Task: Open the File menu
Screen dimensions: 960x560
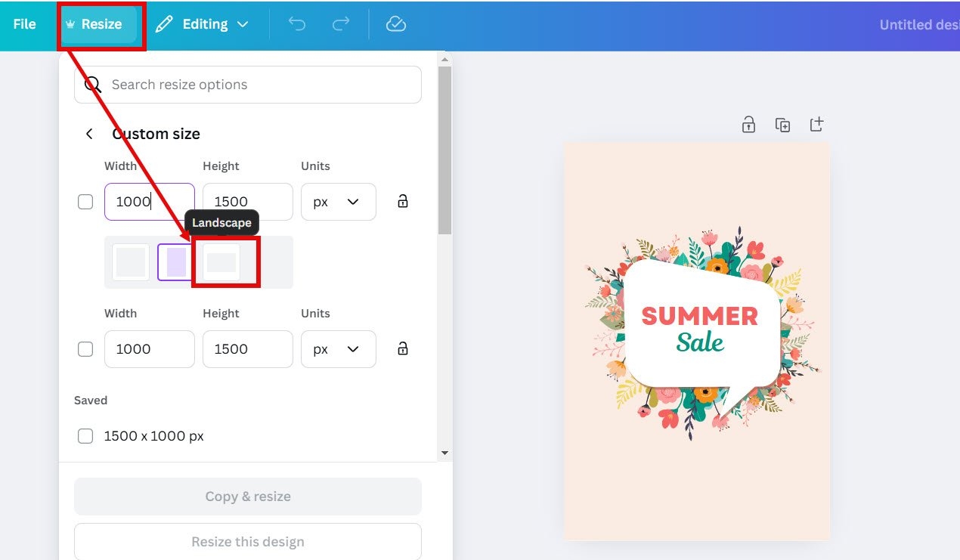Action: pos(24,24)
